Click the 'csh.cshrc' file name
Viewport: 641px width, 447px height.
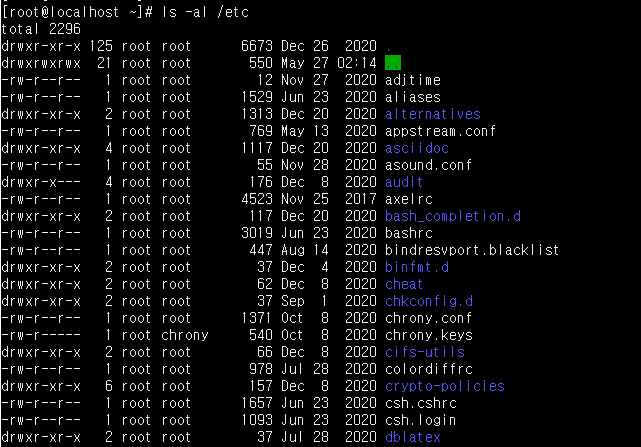point(421,403)
